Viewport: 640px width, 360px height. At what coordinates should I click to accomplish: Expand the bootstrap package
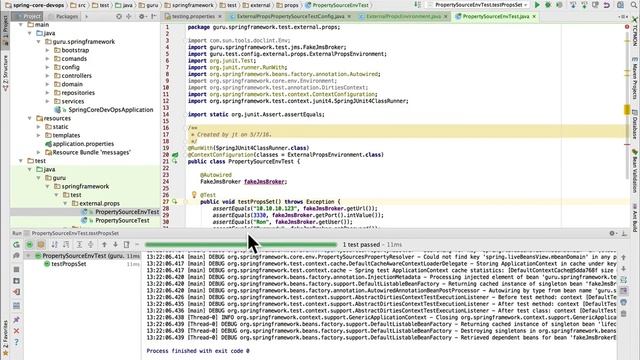(47, 50)
